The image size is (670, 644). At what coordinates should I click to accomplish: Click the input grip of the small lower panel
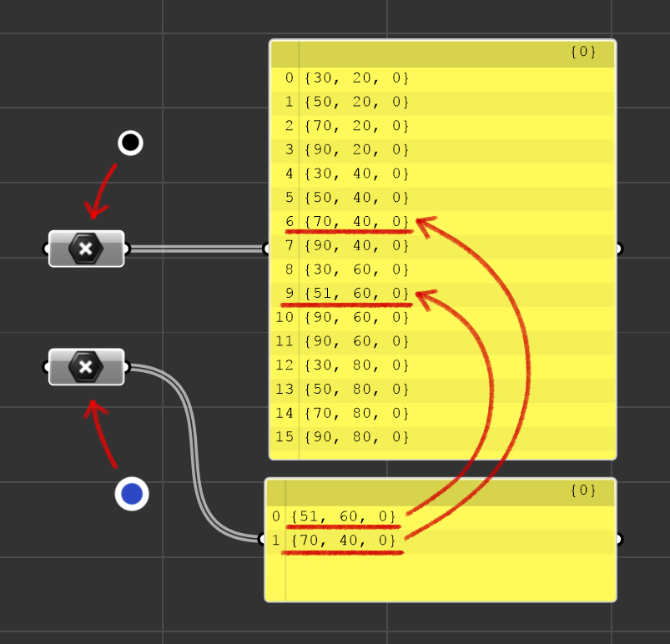pos(263,539)
